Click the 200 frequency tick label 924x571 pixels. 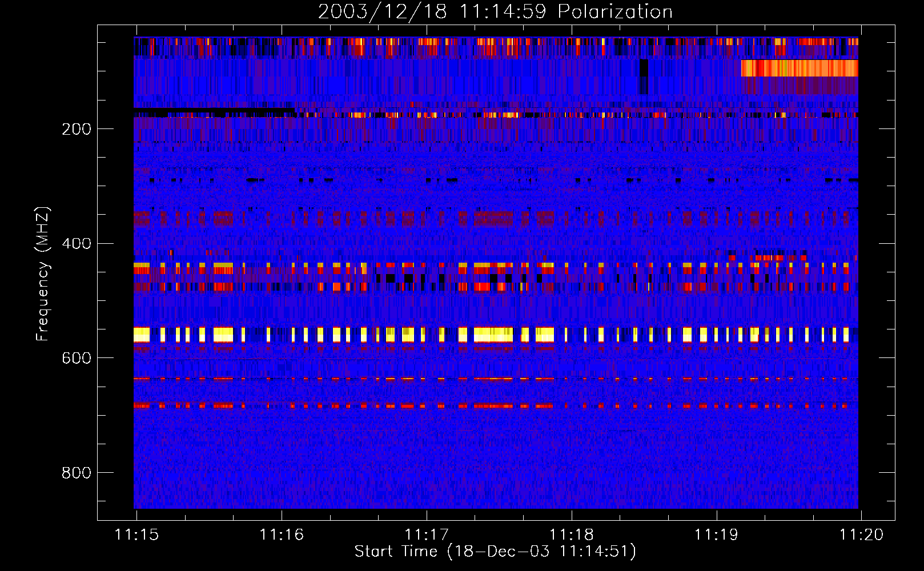[x=77, y=129]
